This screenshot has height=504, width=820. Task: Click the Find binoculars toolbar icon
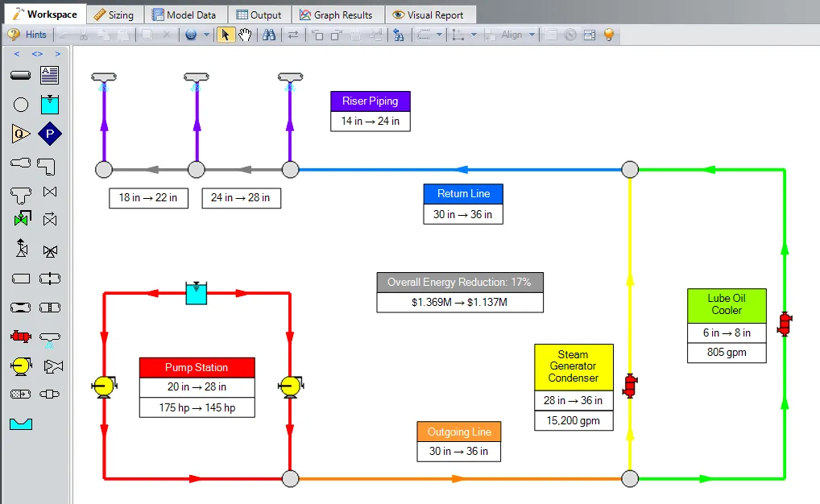269,35
